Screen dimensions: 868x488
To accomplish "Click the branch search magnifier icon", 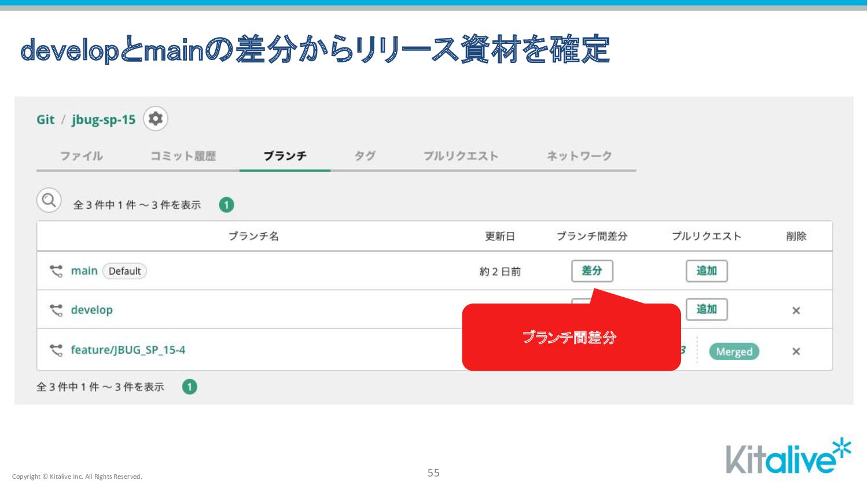I will click(x=49, y=201).
